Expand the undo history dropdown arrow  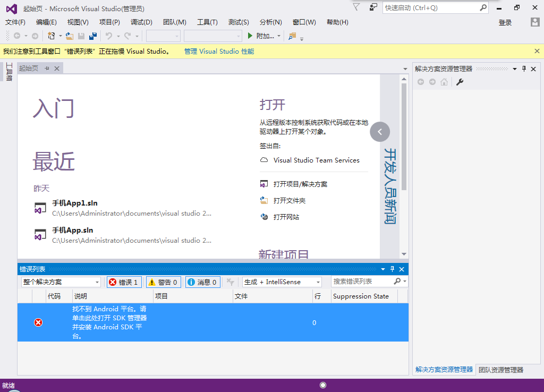tap(118, 36)
